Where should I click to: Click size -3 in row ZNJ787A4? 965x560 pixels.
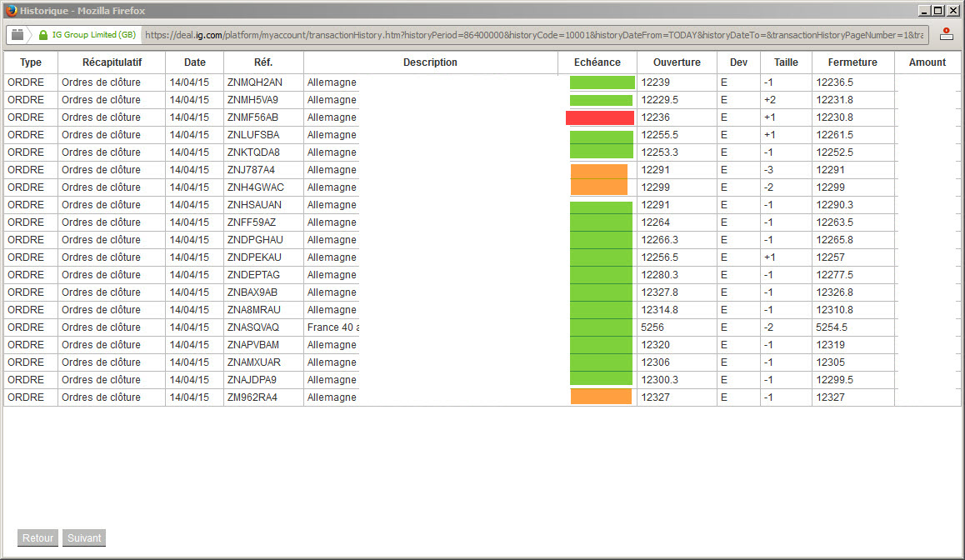pyautogui.click(x=768, y=170)
